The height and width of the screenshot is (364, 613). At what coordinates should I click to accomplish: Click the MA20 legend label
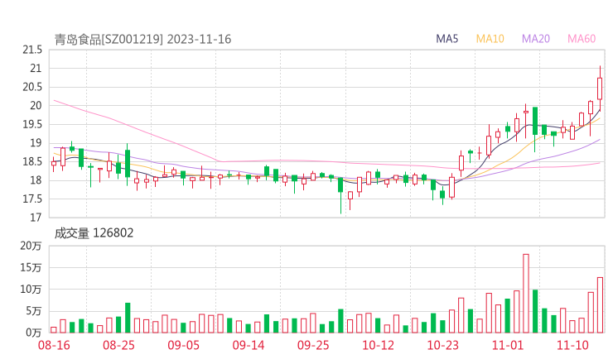(536, 39)
